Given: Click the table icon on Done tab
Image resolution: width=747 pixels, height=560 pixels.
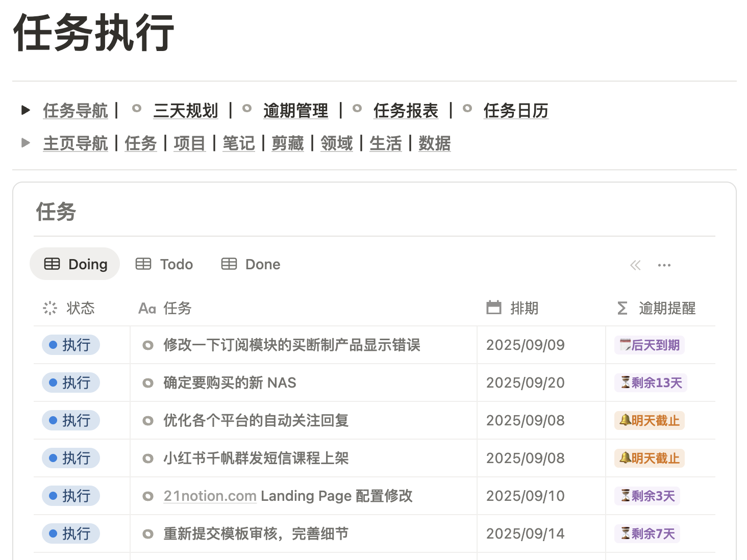Looking at the screenshot, I should (229, 264).
